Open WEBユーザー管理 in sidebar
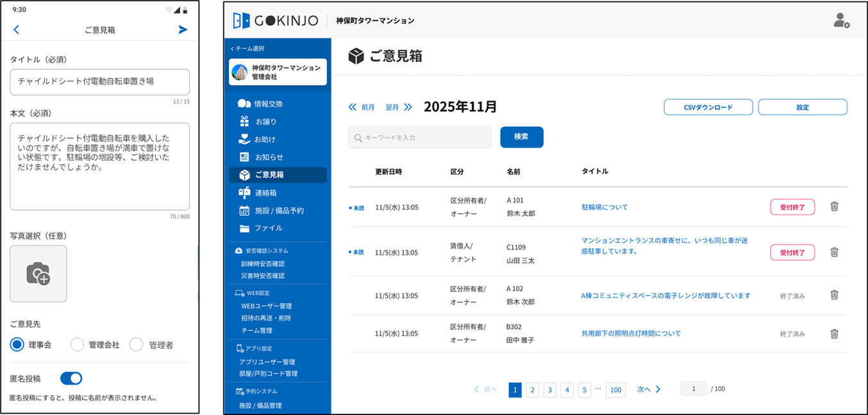 (267, 306)
